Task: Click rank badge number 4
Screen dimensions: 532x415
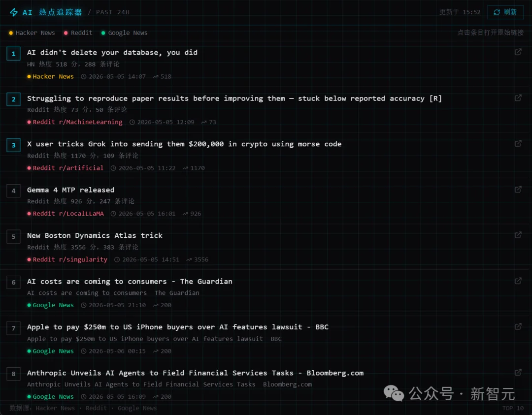Action: click(14, 191)
